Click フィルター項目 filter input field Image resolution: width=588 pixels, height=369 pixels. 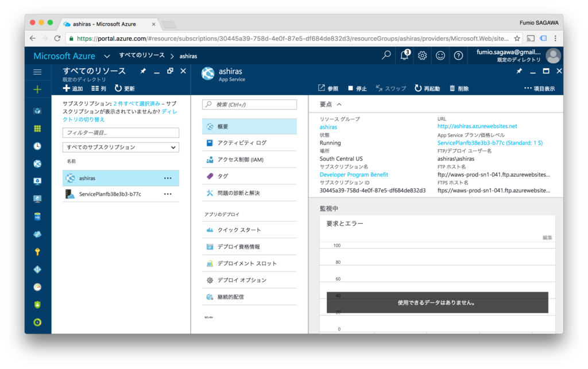pyautogui.click(x=121, y=133)
